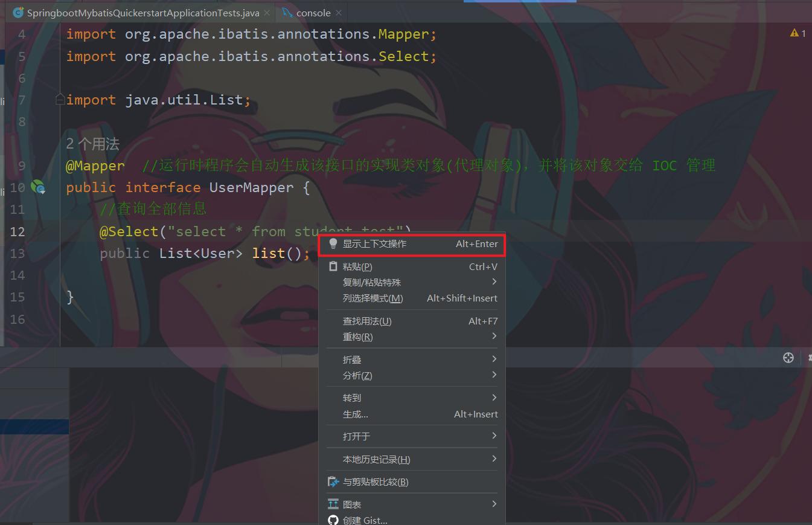The width and height of the screenshot is (812, 525).
Task: Collapse the imports fold marker at line 7
Action: click(x=60, y=100)
